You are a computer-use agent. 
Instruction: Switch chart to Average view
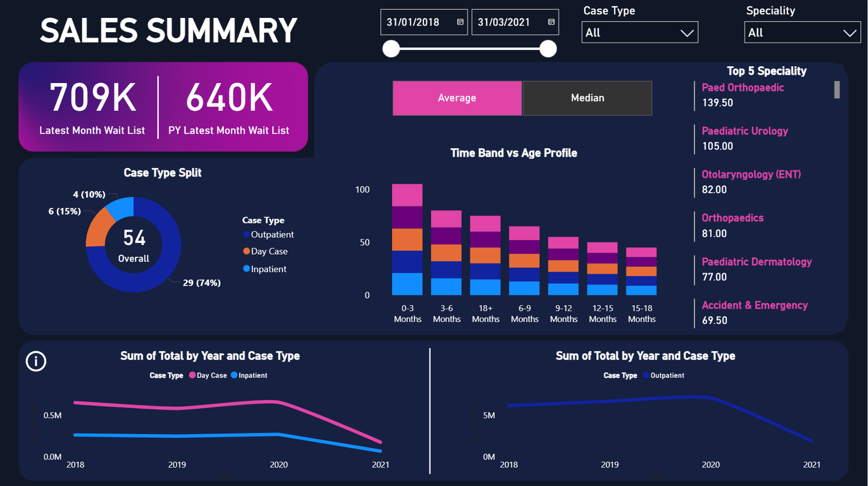tap(457, 98)
